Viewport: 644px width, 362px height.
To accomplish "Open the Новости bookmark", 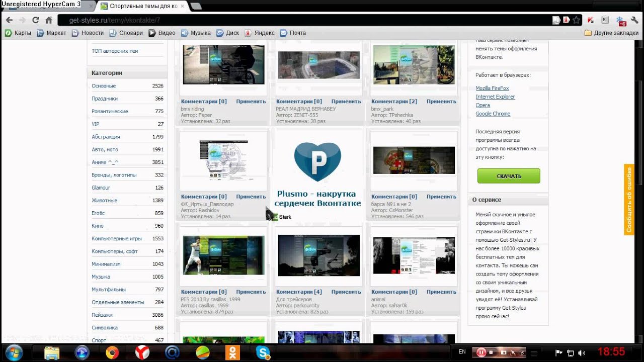I will tap(88, 33).
